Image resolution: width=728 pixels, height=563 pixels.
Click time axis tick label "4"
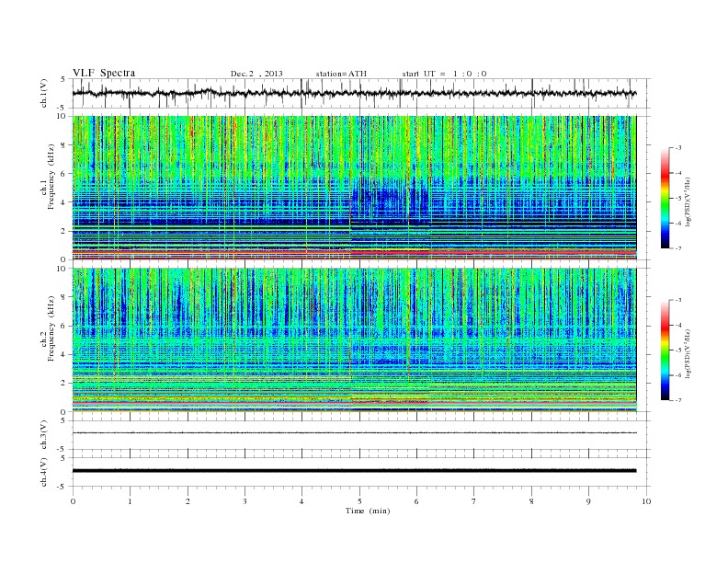[x=302, y=501]
